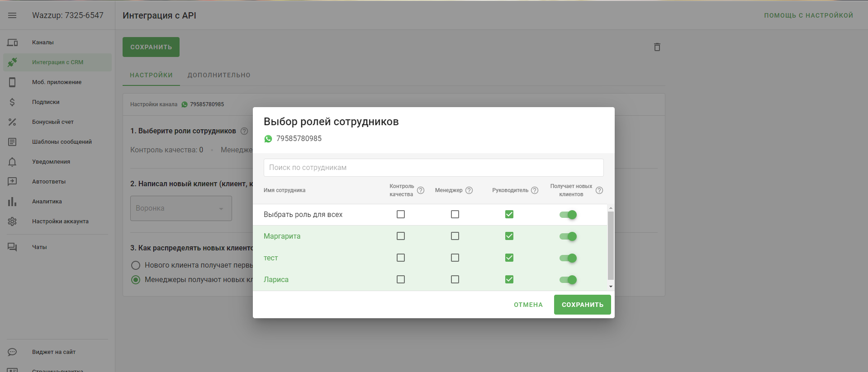The height and width of the screenshot is (372, 868).
Task: Open Аналитика from the sidebar
Action: click(x=47, y=202)
